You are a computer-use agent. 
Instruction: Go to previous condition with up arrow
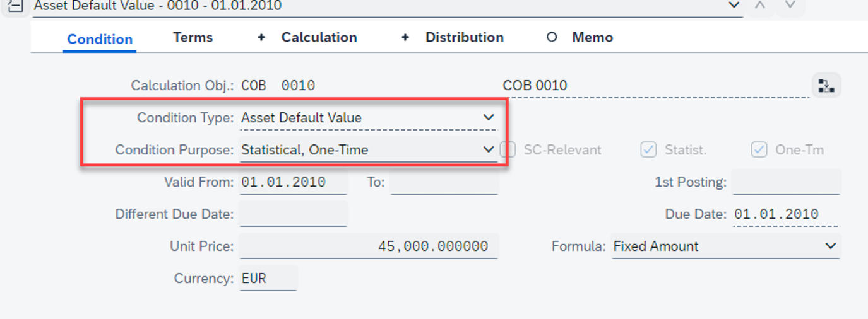(x=761, y=6)
